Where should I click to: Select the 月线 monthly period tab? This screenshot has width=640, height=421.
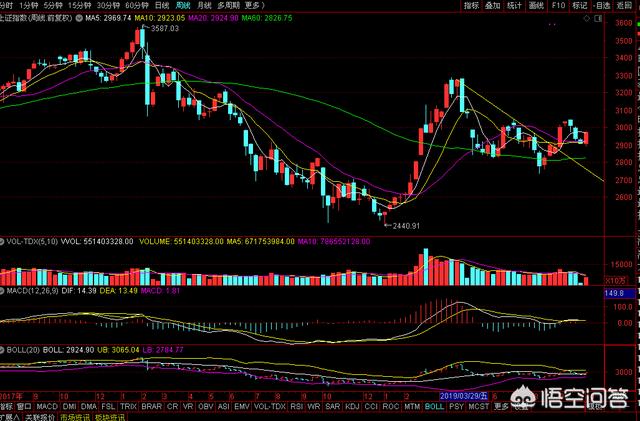click(203, 5)
